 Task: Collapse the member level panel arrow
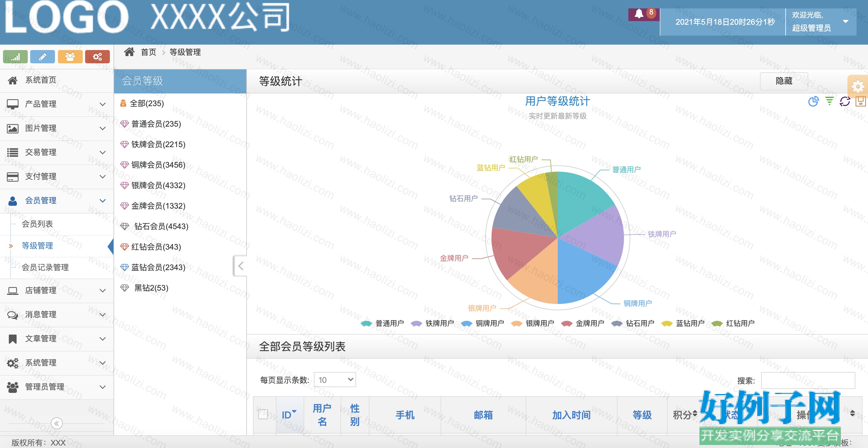pos(240,266)
